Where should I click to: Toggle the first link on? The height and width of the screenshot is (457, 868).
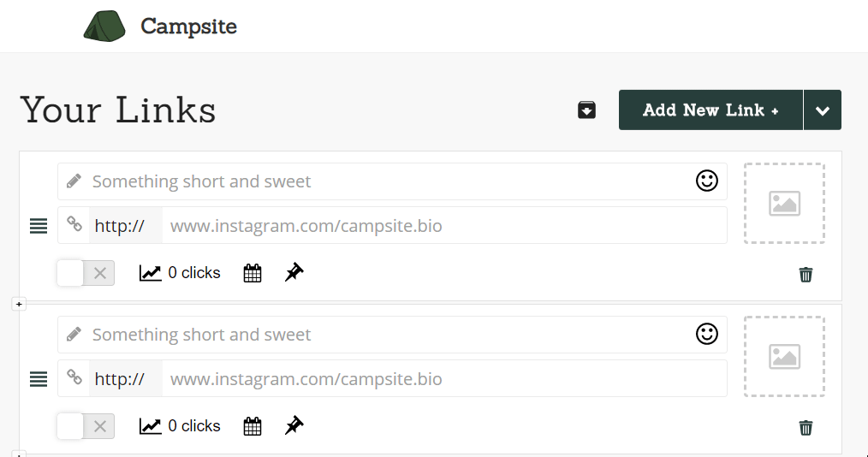86,273
